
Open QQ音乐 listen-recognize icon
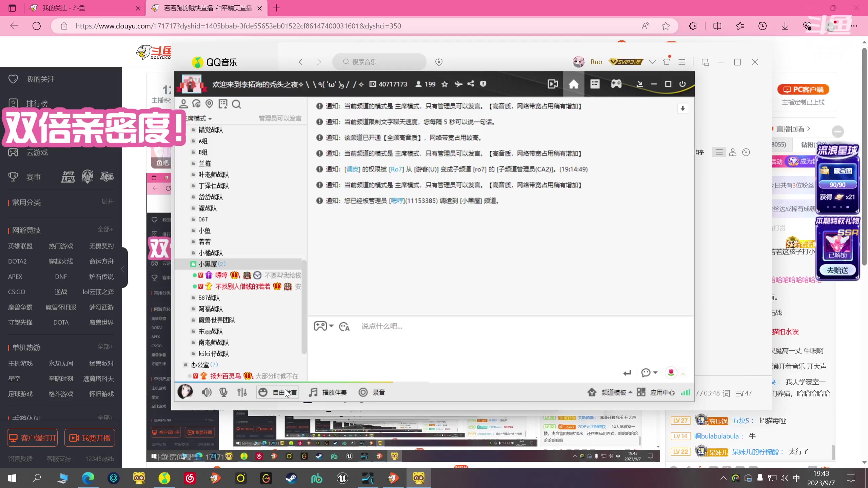click(439, 62)
